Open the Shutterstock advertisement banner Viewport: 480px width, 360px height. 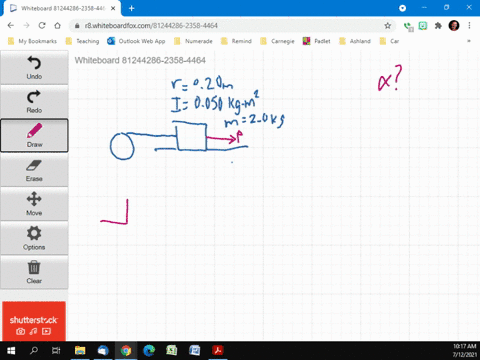click(x=34, y=321)
